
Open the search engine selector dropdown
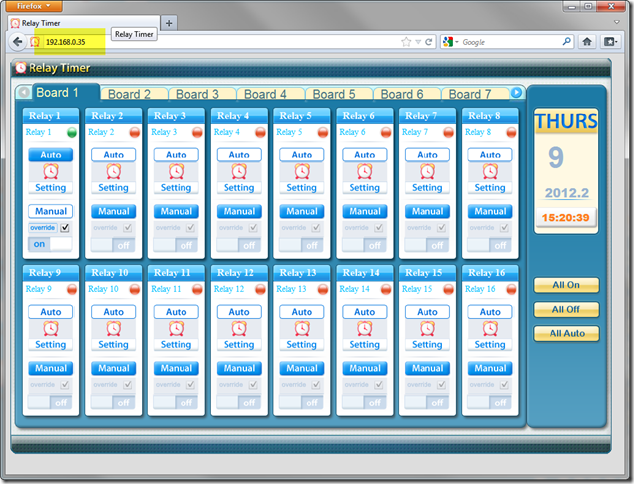[451, 42]
